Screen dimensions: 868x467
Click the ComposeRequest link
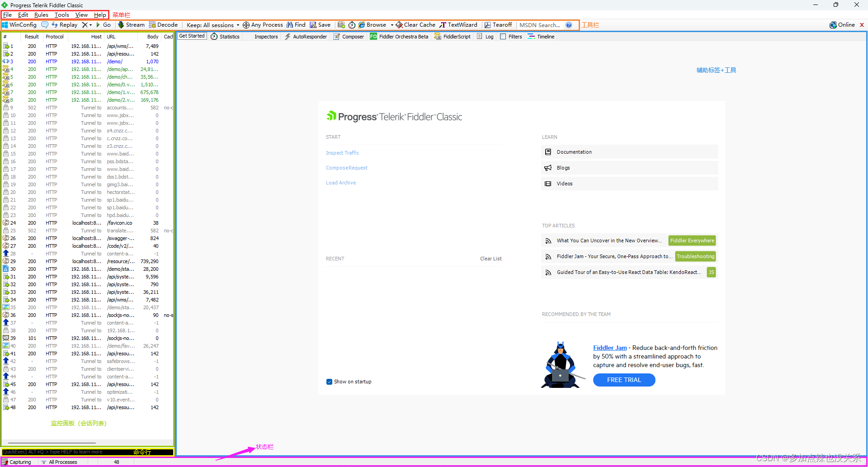[347, 168]
